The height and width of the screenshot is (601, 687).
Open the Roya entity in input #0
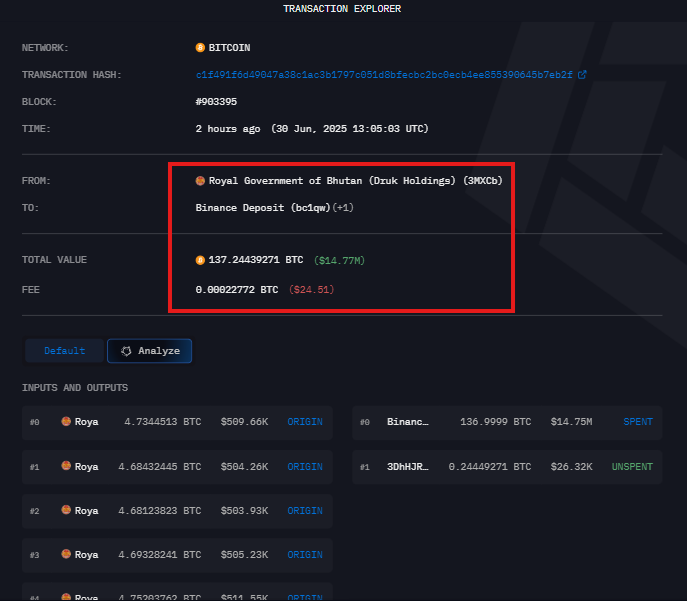pos(86,422)
